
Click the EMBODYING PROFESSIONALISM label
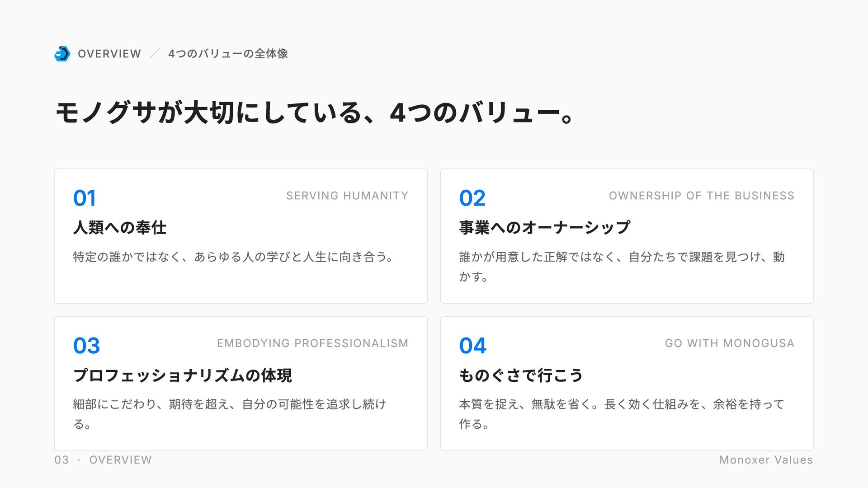(x=312, y=343)
